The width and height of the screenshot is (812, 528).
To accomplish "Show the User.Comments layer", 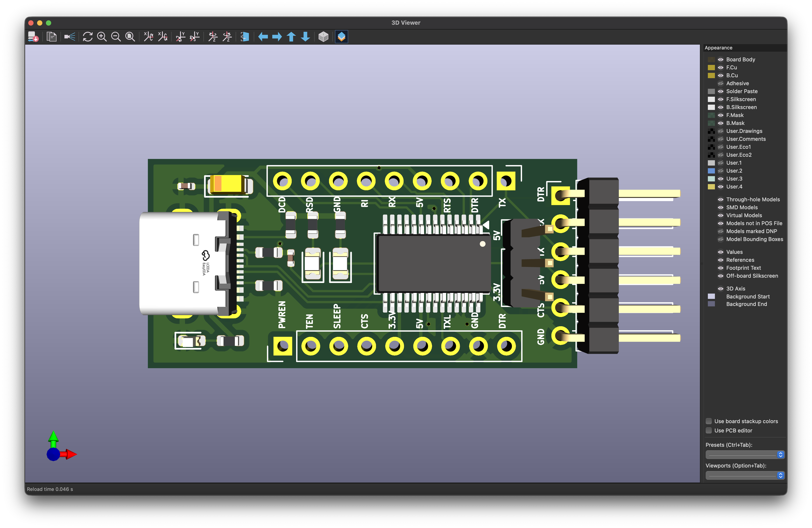I will [x=721, y=139].
